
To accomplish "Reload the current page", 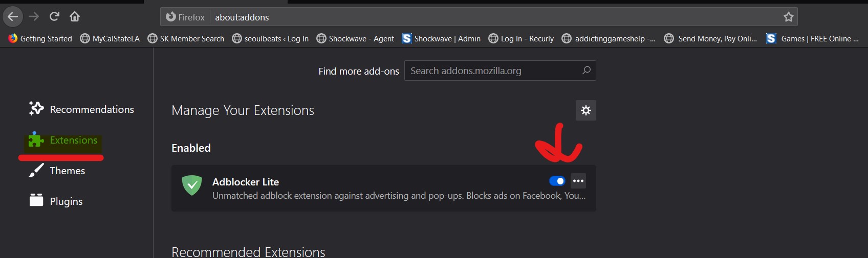I will [54, 17].
